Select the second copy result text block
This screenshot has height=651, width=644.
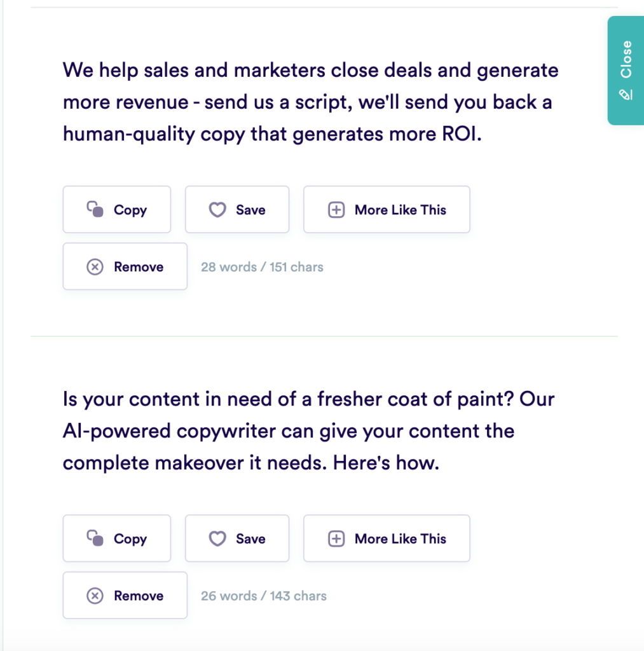(x=310, y=431)
